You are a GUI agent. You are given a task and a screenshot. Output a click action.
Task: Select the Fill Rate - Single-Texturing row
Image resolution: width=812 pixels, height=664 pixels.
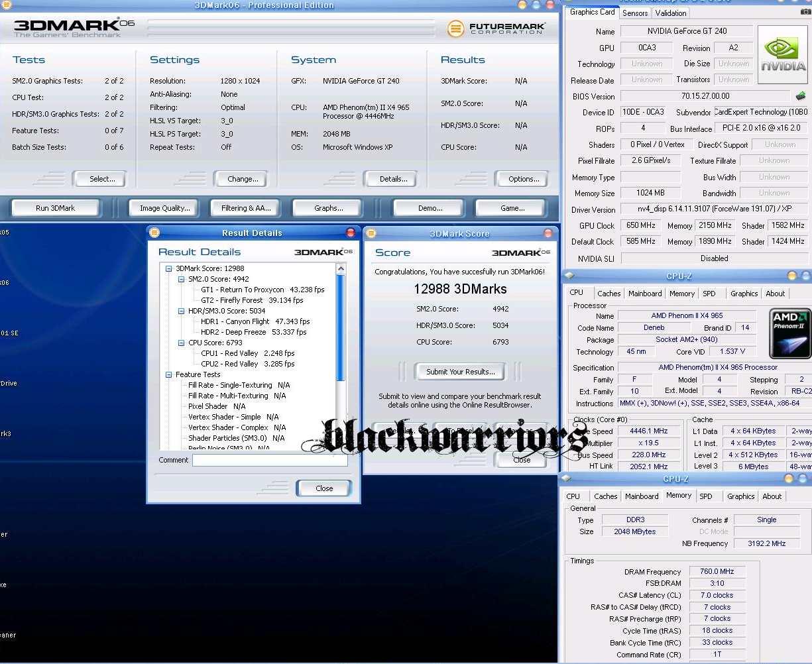point(239,385)
